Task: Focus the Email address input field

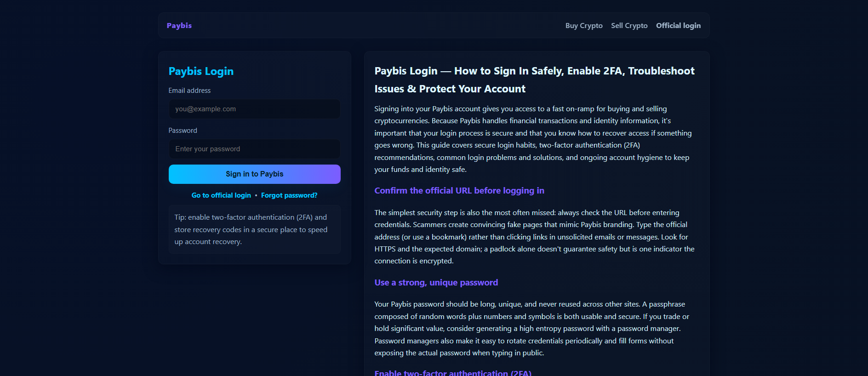Action: pos(254,109)
